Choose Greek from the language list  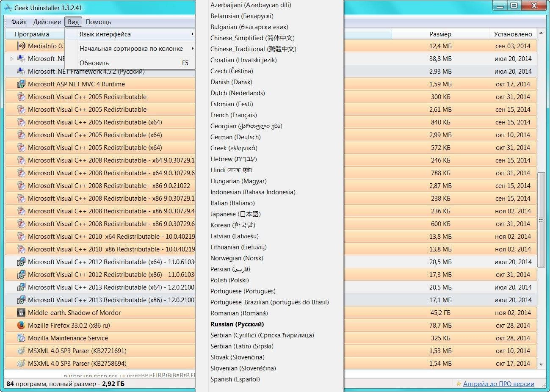[x=234, y=148]
